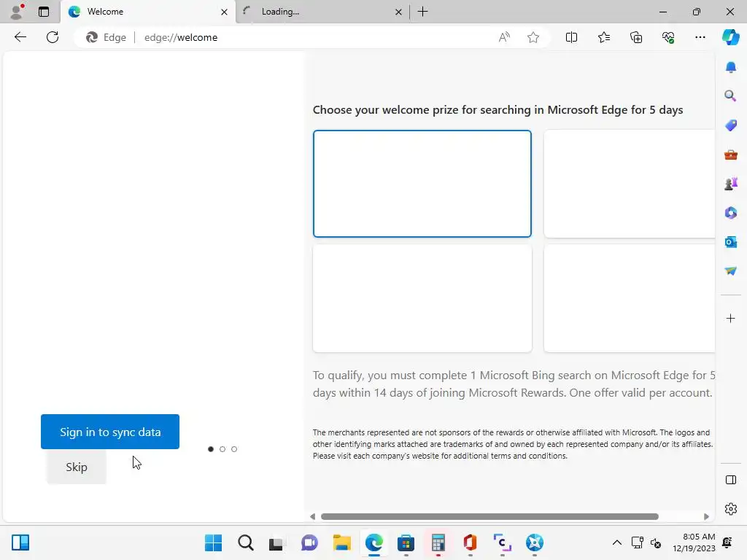Open sidebar Games chess icon
This screenshot has width=747, height=560.
coord(731,184)
